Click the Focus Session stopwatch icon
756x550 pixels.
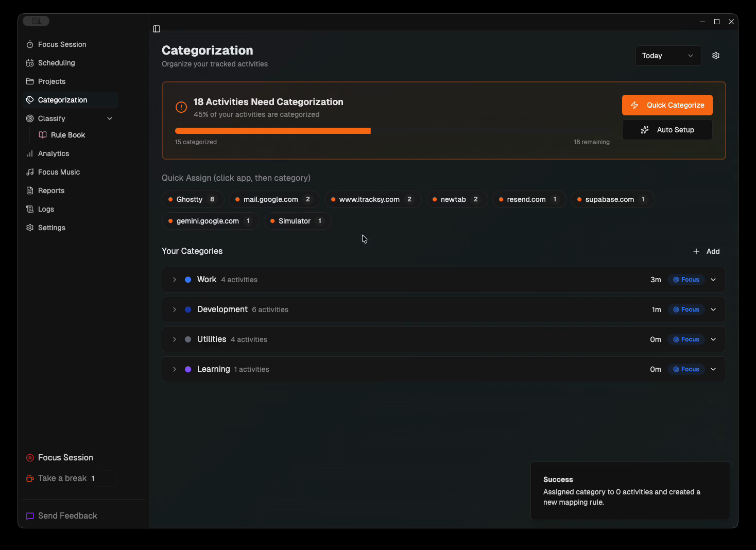pos(30,45)
